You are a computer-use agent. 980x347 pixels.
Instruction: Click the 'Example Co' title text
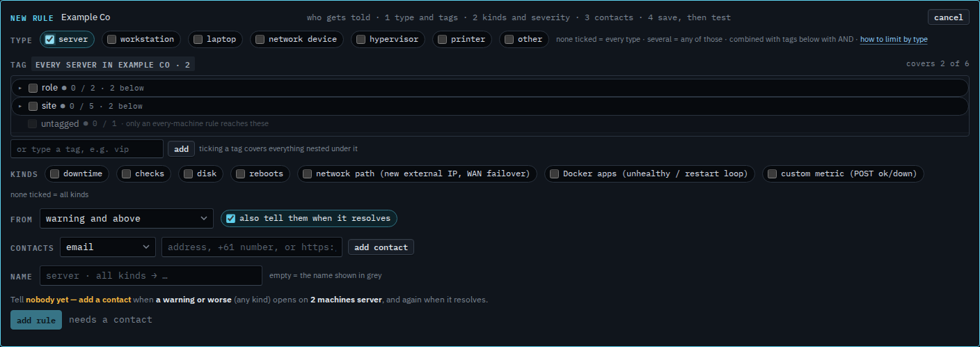[x=86, y=17]
